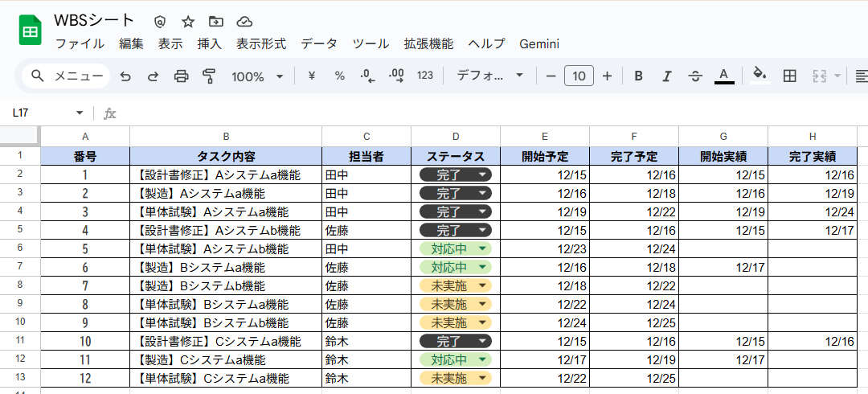Click the redo arrow icon
868x394 pixels.
[153, 76]
